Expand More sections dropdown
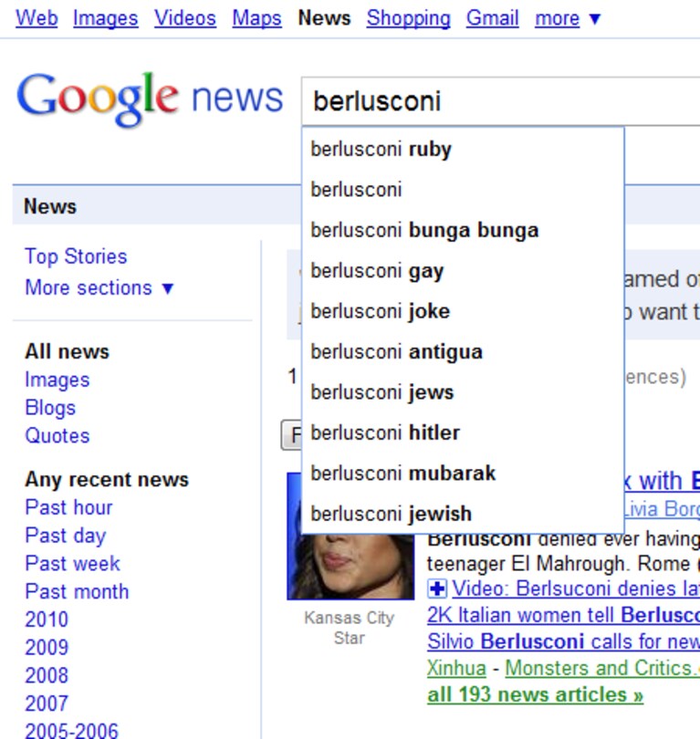This screenshot has width=700, height=739. (x=99, y=287)
